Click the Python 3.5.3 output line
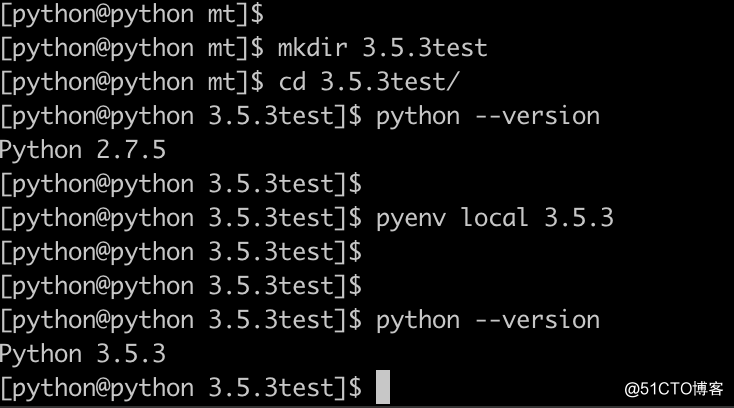Viewport: 734px width, 408px height. point(83,354)
